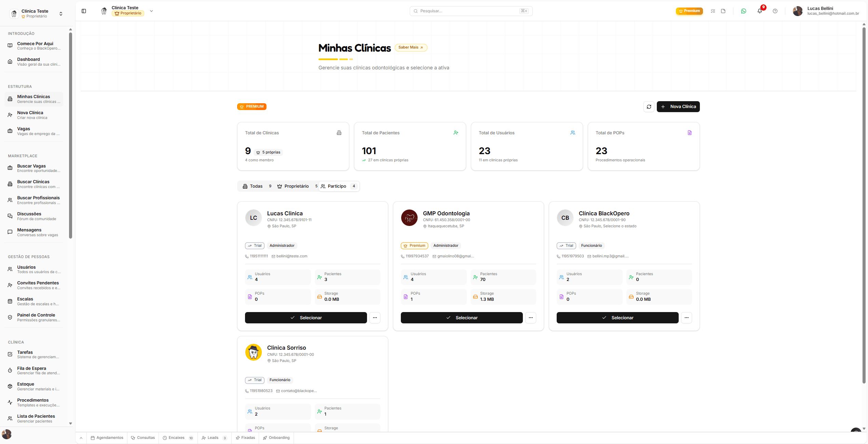This screenshot has width=868, height=444.
Task: Open Vagas in sidebar
Action: 34,131
